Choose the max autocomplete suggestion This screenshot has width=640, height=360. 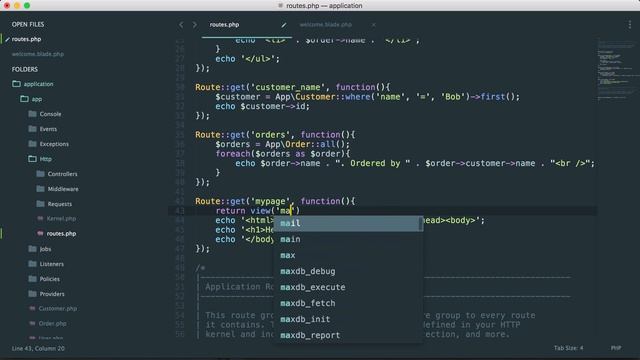click(348, 255)
